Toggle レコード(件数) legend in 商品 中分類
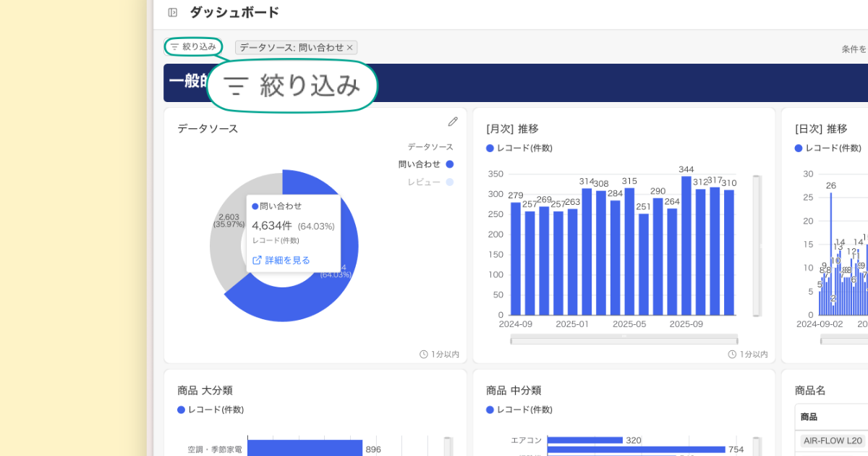This screenshot has width=868, height=456. tap(519, 410)
